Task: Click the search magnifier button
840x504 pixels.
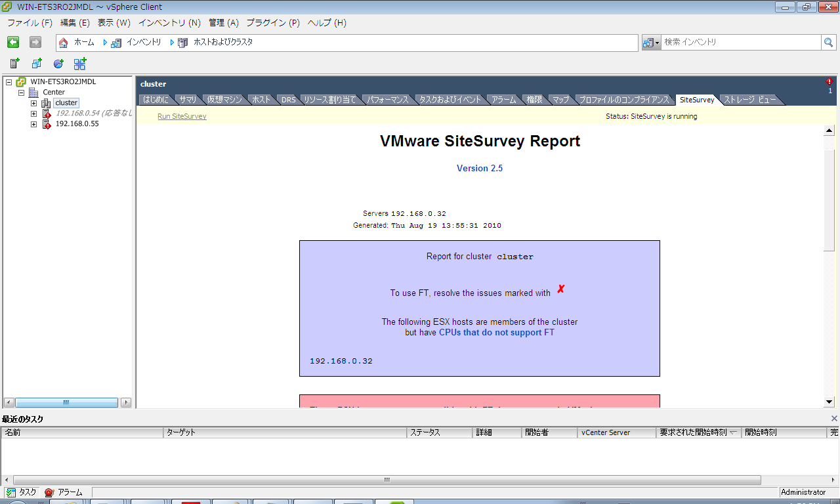Action: [828, 42]
